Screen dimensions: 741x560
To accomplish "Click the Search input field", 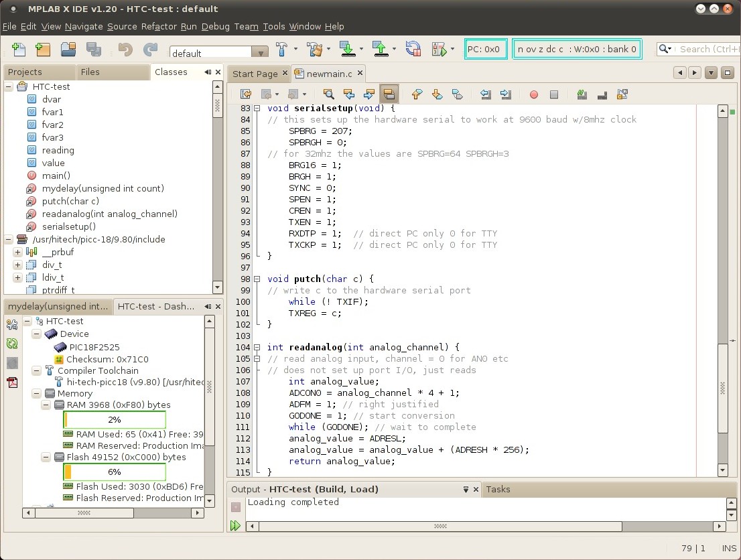I will click(x=708, y=49).
